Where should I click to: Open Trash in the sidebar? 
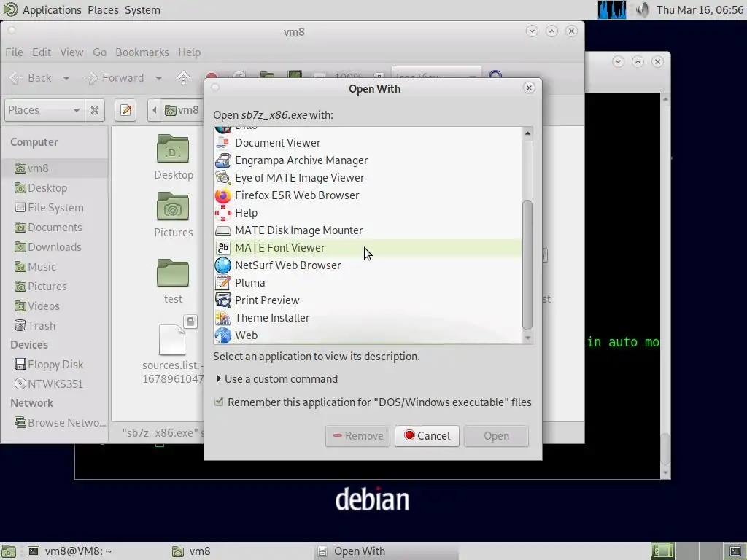tap(35, 326)
